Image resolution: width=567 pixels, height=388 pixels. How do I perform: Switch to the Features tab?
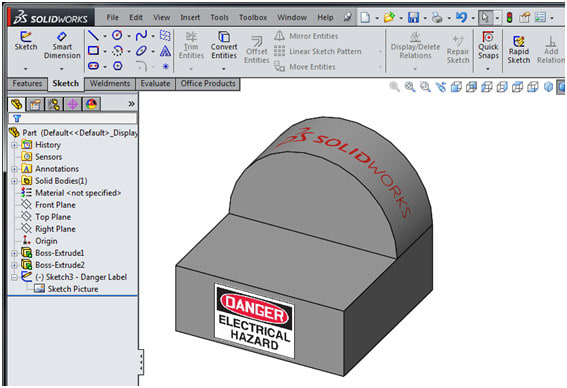pos(27,84)
